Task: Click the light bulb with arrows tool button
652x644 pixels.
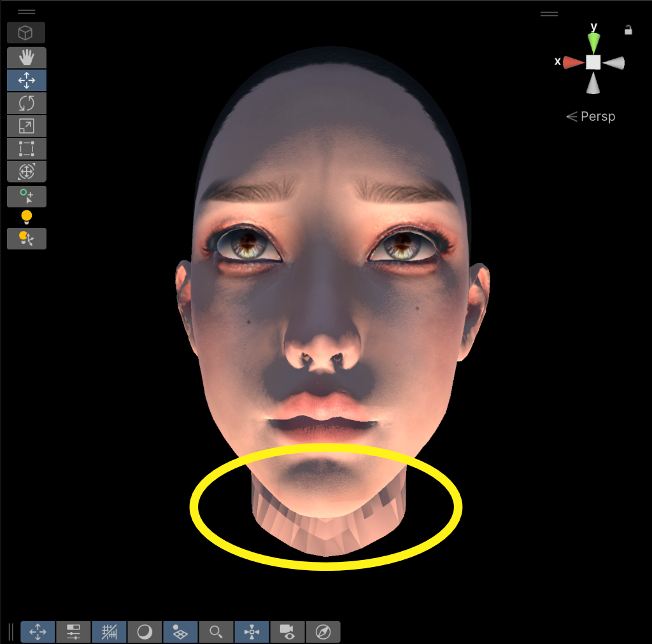Action: 26,239
